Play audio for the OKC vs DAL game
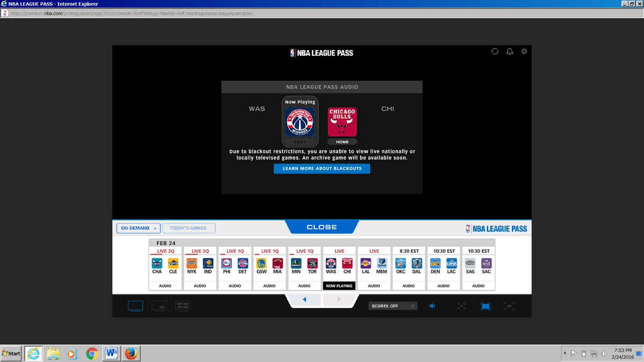 tap(409, 286)
